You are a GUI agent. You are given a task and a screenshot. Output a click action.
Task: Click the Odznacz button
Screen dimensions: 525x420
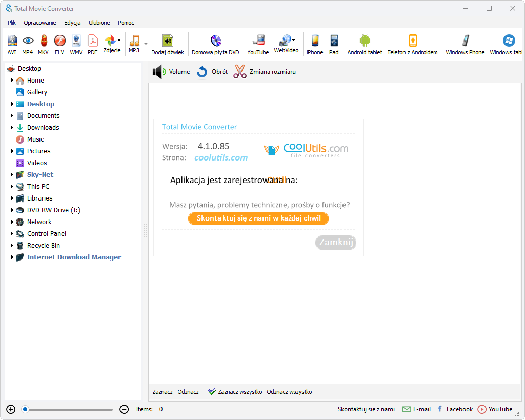(x=188, y=392)
